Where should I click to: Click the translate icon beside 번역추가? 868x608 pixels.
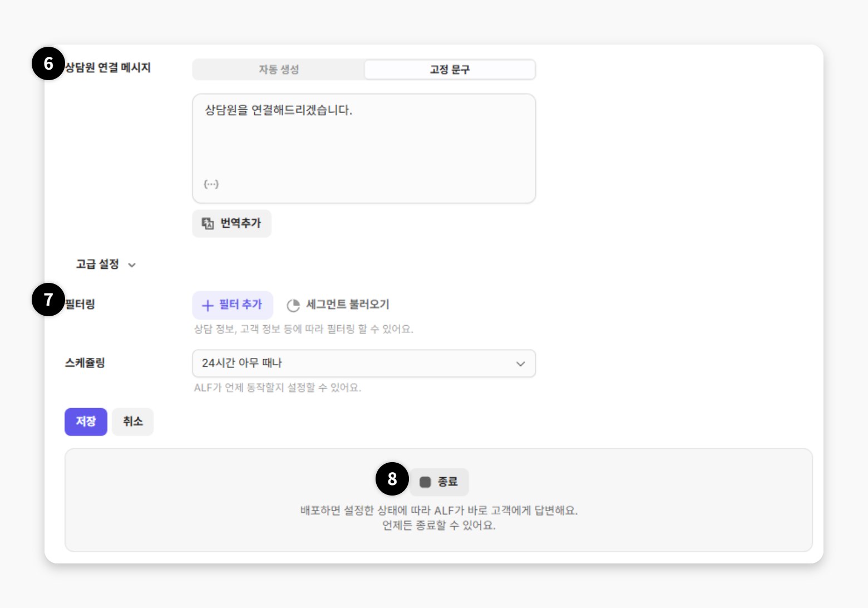[x=208, y=223]
